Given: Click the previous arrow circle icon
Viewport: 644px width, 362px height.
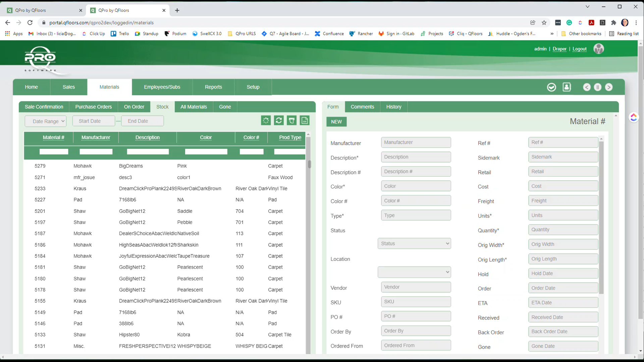Looking at the screenshot, I should (587, 87).
